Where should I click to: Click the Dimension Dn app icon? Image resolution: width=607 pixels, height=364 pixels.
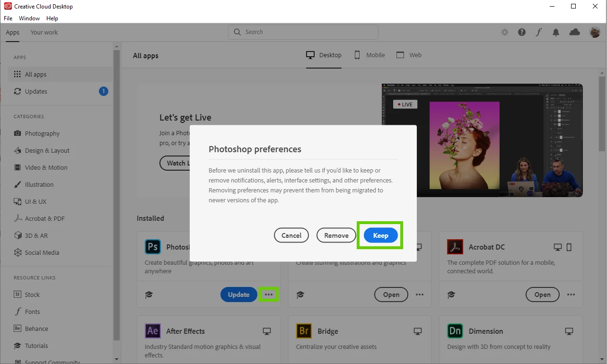[455, 331]
